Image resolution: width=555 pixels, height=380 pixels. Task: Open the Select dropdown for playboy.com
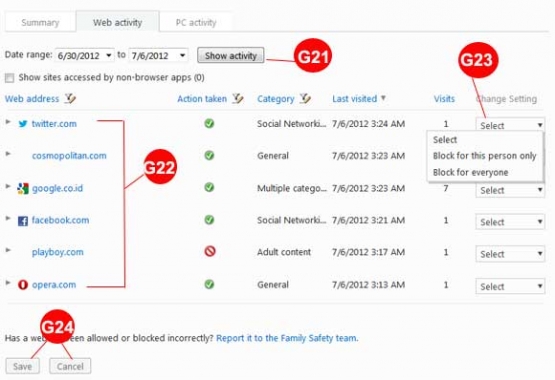(510, 254)
